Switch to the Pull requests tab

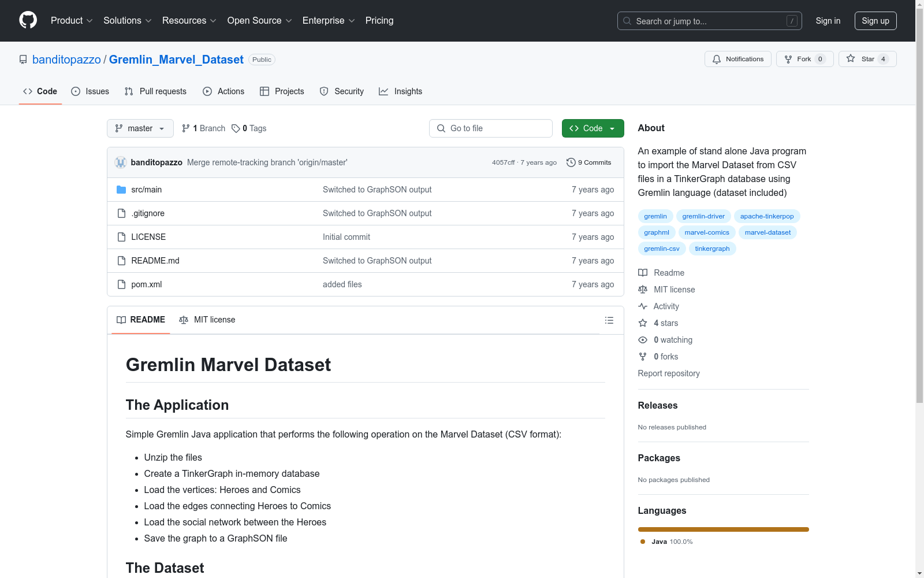(x=155, y=91)
